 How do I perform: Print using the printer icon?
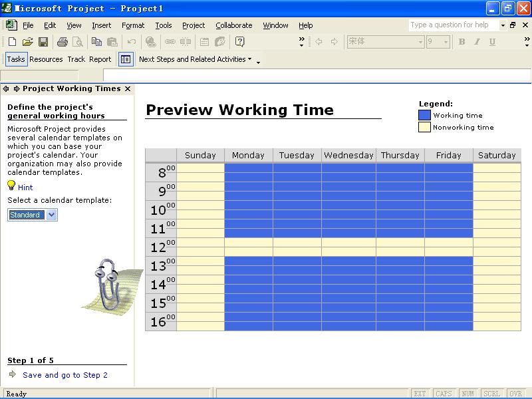(63, 42)
